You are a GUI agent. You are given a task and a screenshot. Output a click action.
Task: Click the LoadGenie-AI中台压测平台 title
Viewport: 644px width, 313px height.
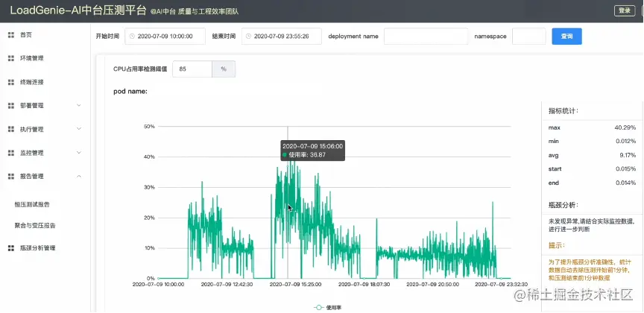pos(78,10)
